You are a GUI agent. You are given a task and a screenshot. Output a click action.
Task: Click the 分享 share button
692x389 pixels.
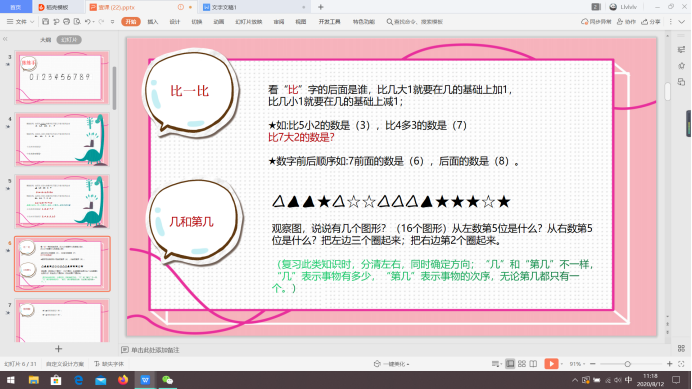[651, 21]
